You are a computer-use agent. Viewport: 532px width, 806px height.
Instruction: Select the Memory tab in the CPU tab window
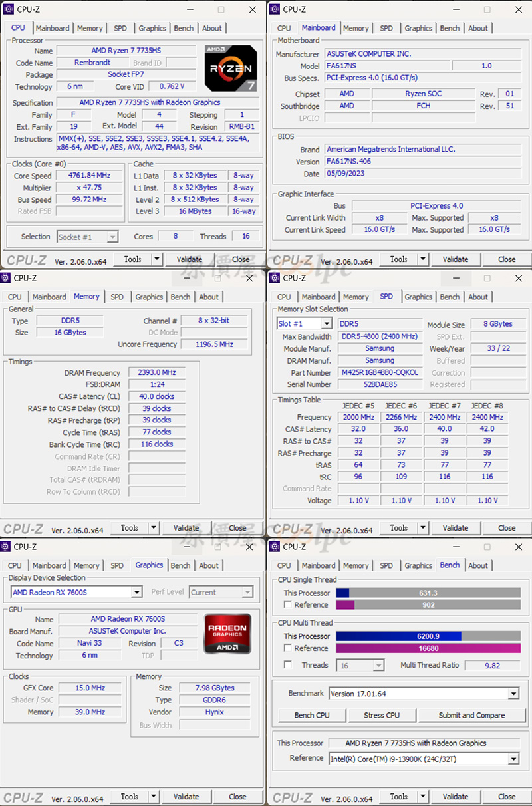pyautogui.click(x=90, y=28)
